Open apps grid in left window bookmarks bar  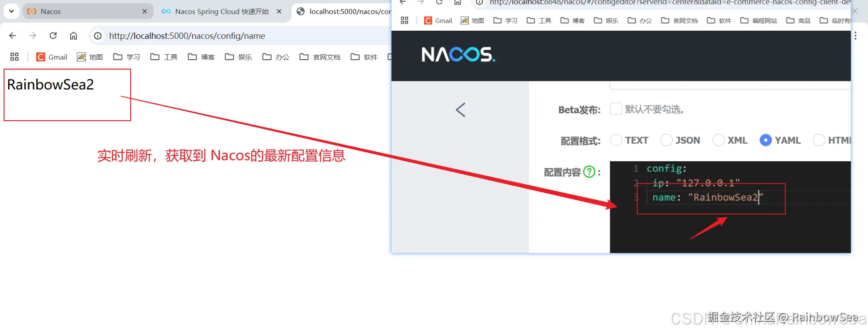tap(14, 57)
